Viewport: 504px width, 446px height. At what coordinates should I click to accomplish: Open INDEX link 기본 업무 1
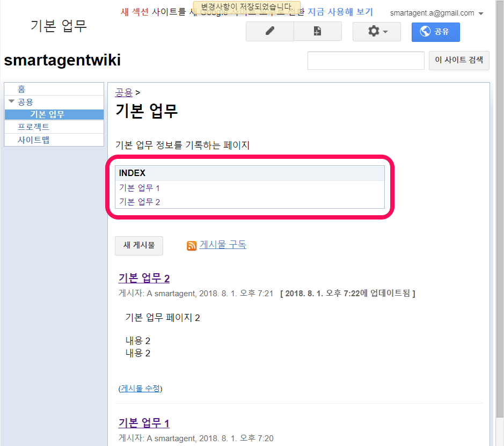pyautogui.click(x=139, y=188)
